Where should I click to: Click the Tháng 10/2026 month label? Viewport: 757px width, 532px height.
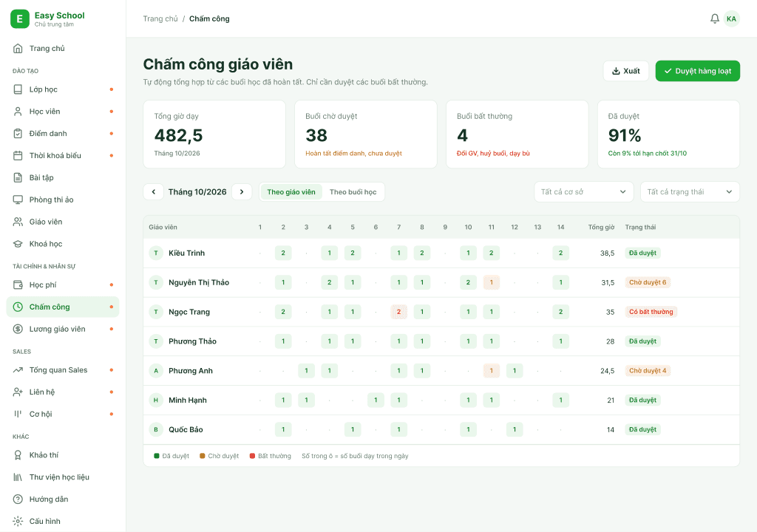pyautogui.click(x=197, y=191)
